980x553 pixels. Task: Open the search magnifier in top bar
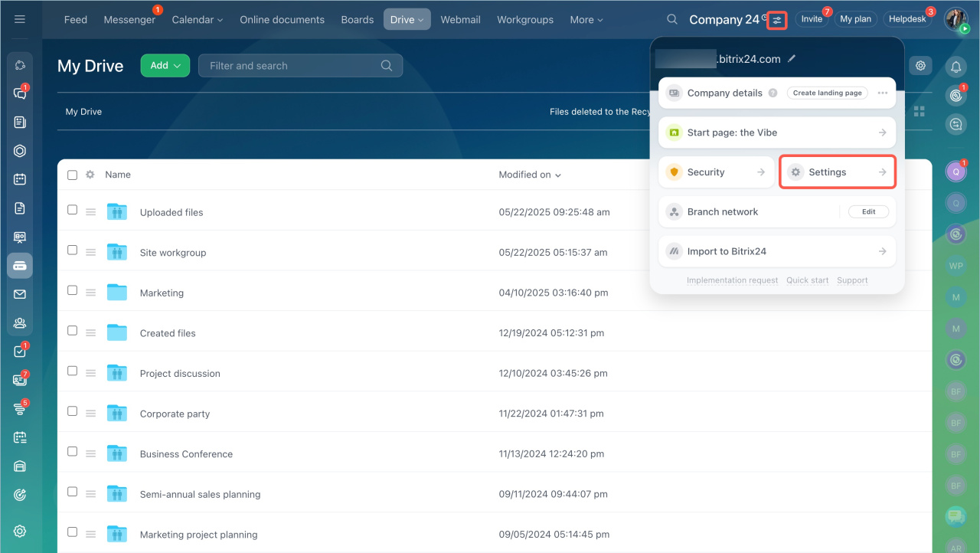point(671,20)
